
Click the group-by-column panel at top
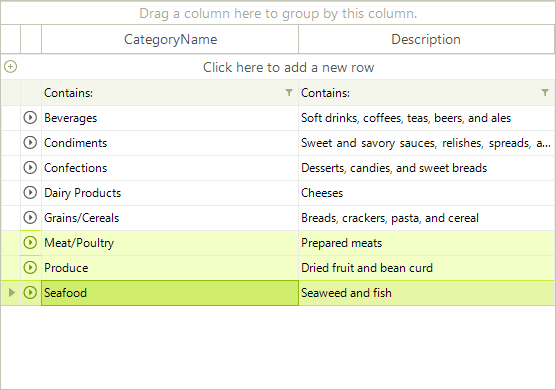tap(278, 13)
